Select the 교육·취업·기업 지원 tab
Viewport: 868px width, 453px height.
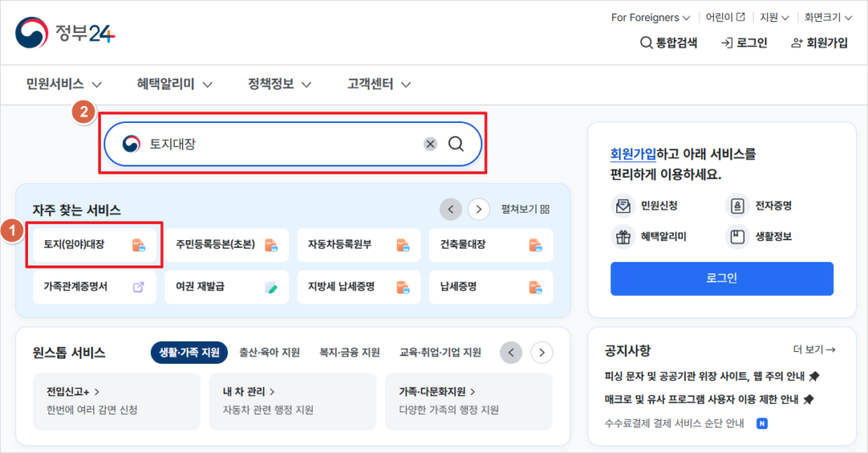440,353
